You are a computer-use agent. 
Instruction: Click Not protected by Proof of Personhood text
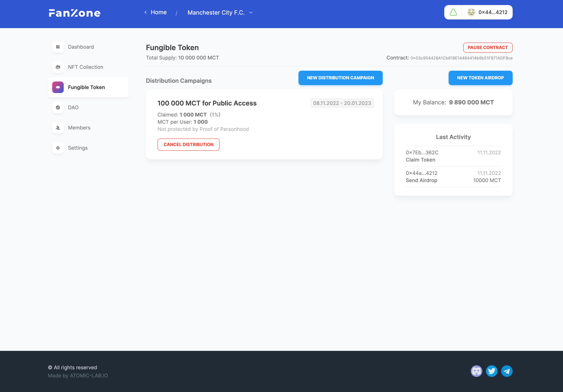click(203, 129)
